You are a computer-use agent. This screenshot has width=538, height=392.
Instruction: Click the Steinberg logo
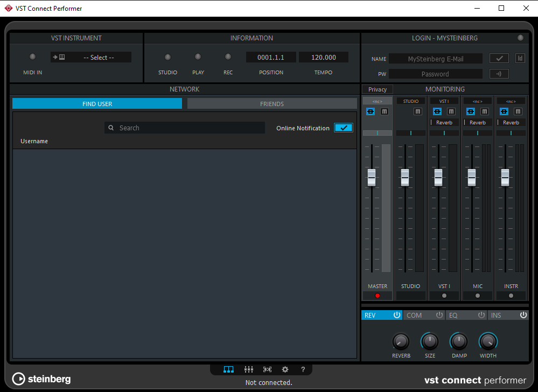(41, 379)
